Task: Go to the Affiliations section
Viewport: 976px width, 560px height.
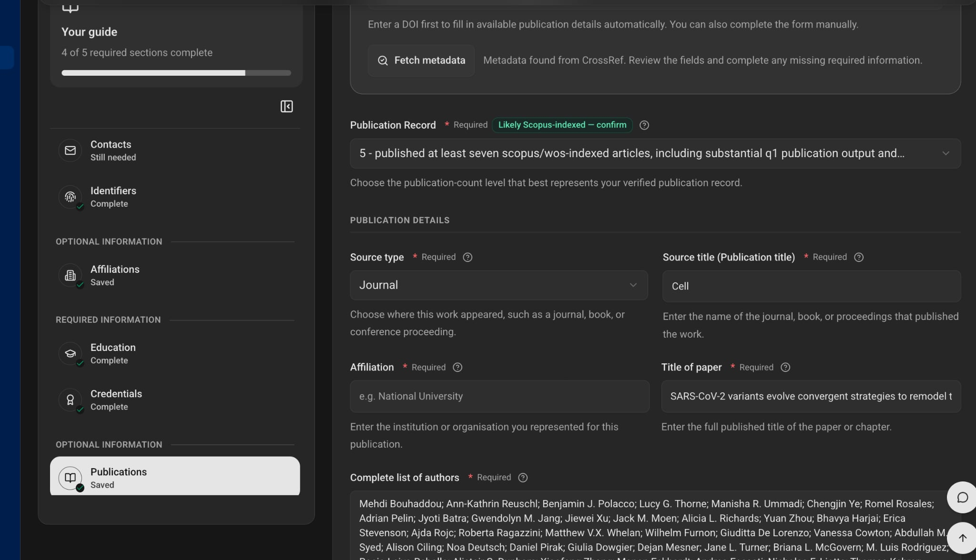Action: click(x=175, y=275)
